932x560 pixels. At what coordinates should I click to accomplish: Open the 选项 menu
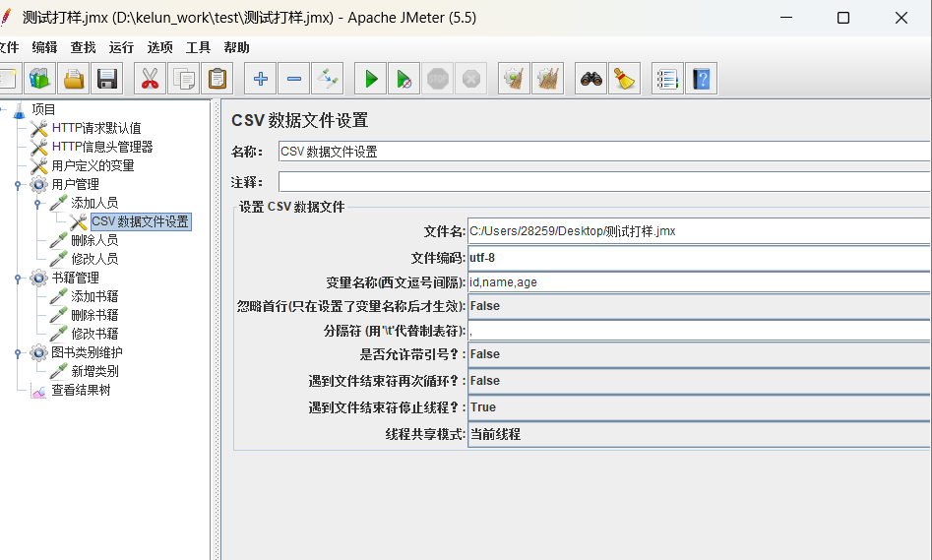(159, 47)
